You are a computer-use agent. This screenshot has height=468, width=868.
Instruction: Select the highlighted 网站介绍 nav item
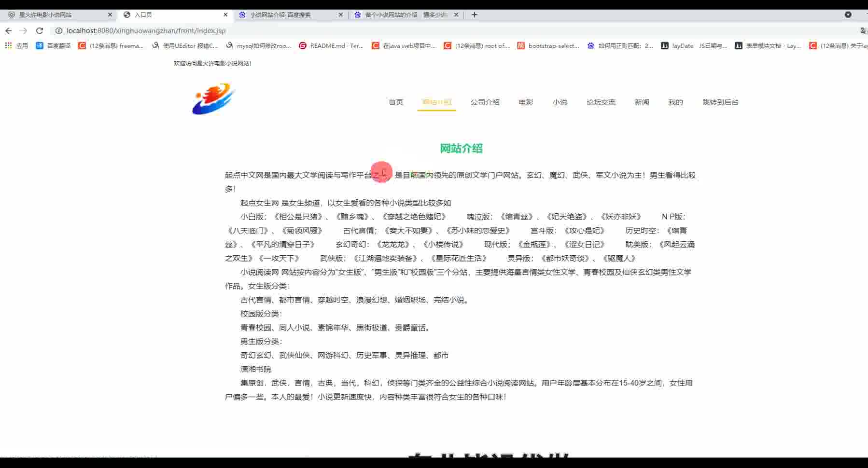[437, 102]
